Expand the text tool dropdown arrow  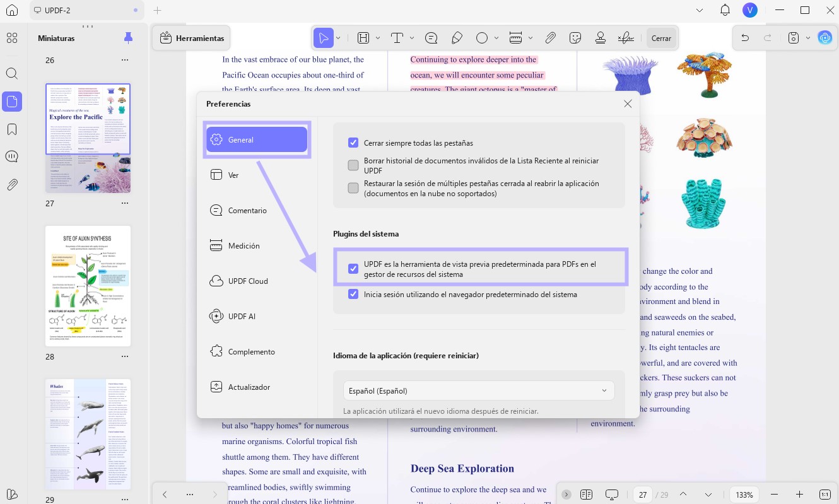(x=412, y=38)
